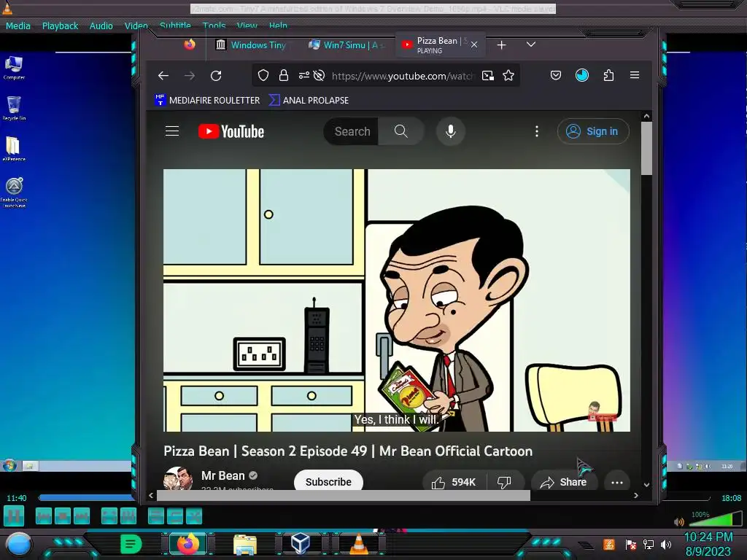This screenshot has height=560, width=747.
Task: Open more actions ellipsis under video
Action: [617, 482]
